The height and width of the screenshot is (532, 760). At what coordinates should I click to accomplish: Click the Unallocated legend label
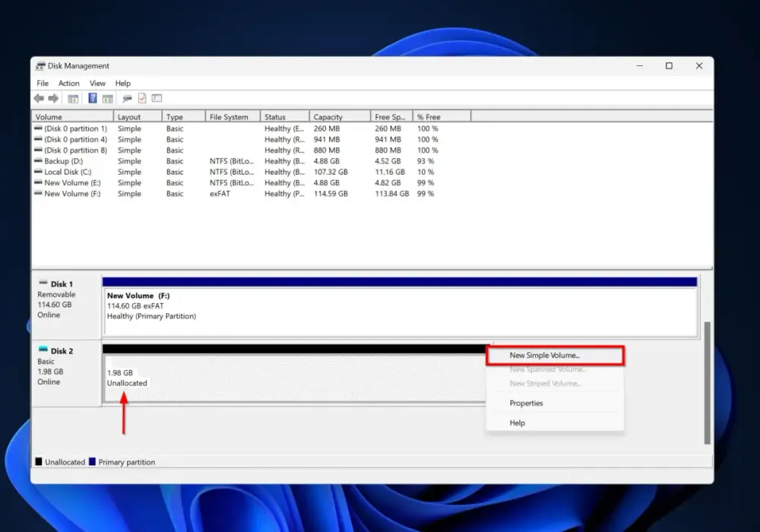(65, 462)
